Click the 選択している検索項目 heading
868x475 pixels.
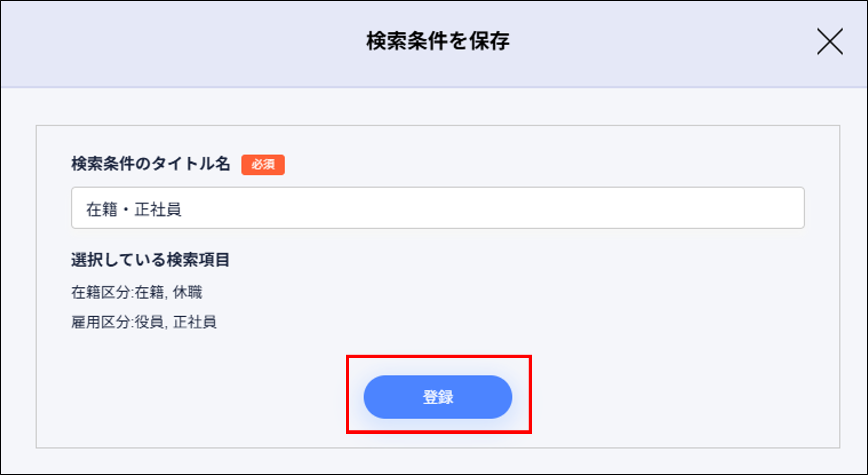click(151, 259)
